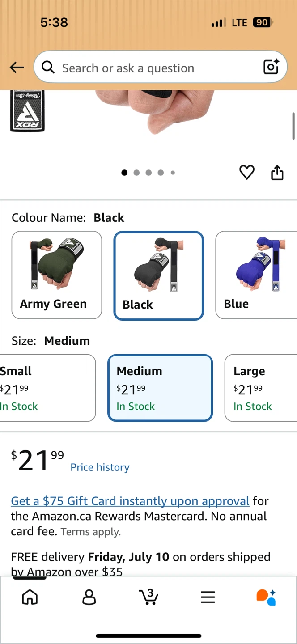Image resolution: width=297 pixels, height=644 pixels.
Task: Open the shopping cart with 3 items
Action: [x=148, y=597]
